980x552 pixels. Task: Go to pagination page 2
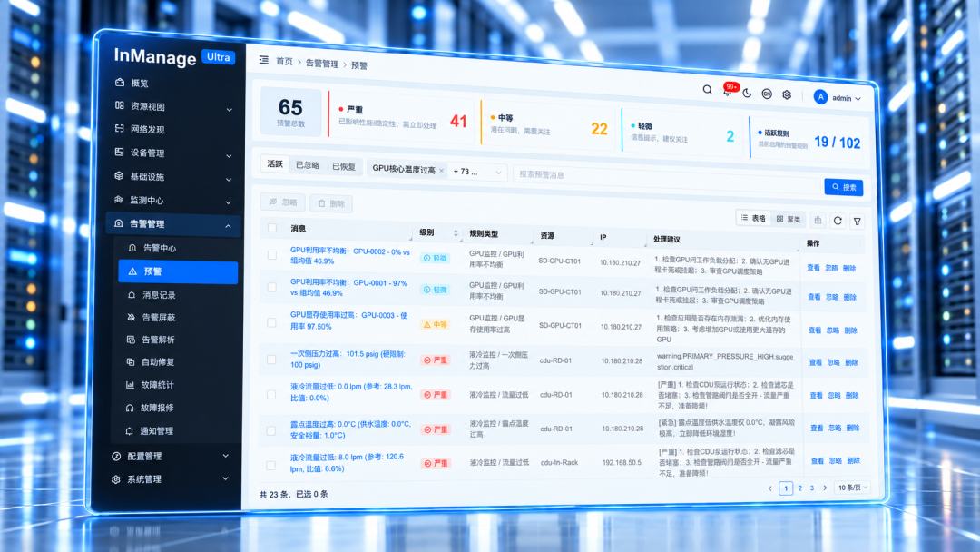[800, 488]
